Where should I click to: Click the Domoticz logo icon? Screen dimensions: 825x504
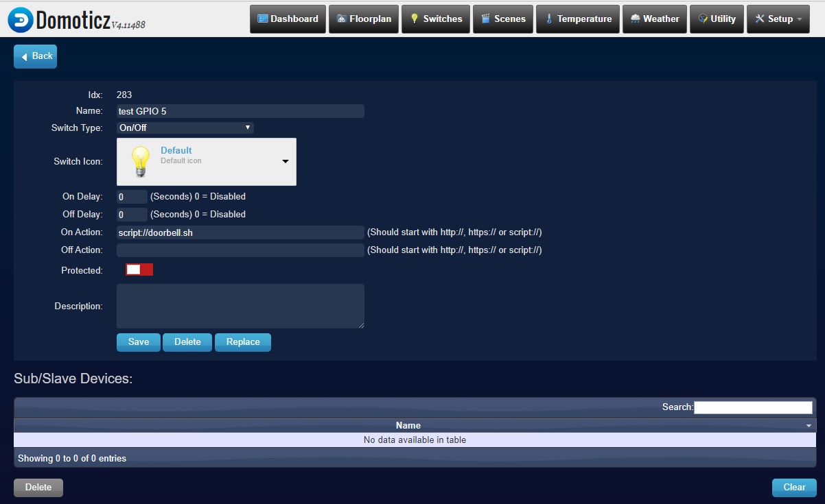coord(21,19)
